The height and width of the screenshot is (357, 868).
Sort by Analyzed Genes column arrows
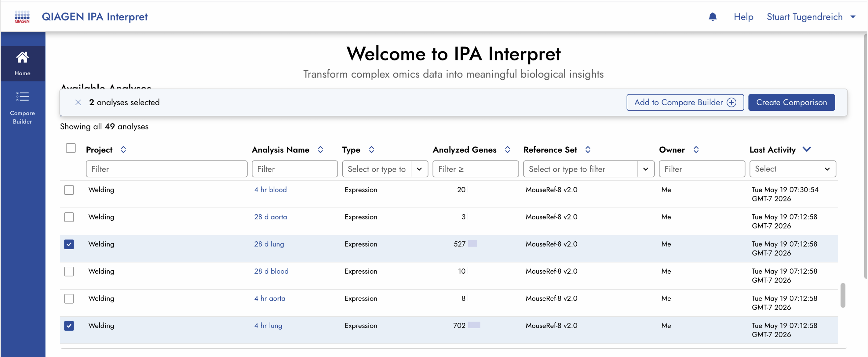pyautogui.click(x=508, y=150)
